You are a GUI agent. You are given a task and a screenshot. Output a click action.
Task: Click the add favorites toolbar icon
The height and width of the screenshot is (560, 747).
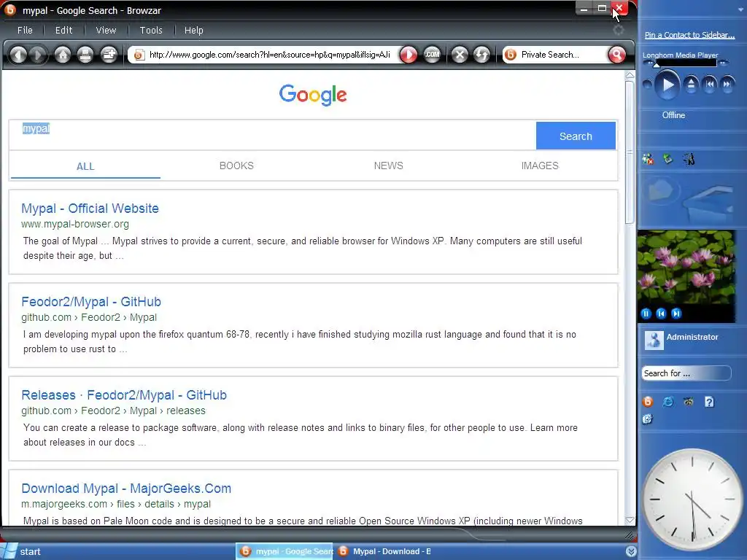[109, 55]
